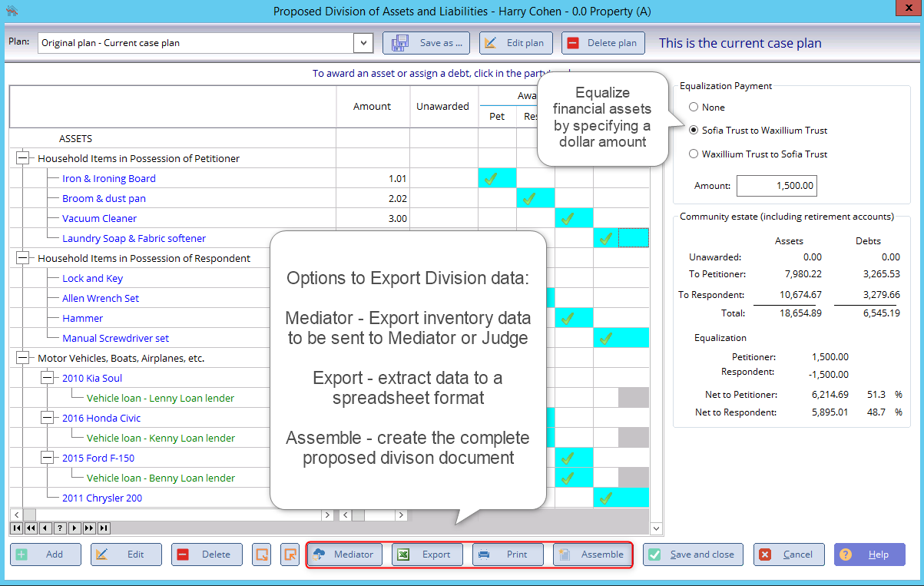Image resolution: width=924 pixels, height=586 pixels.
Task: Assemble the proposed division document
Action: click(x=592, y=555)
